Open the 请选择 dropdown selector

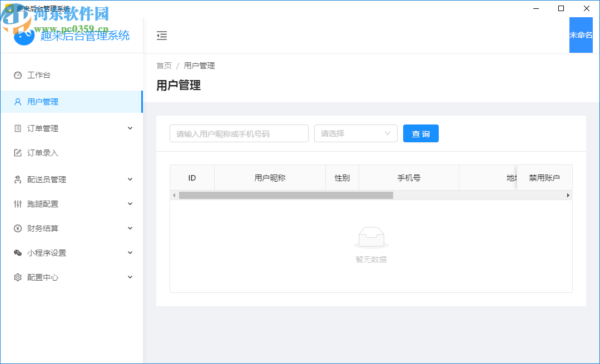click(355, 133)
